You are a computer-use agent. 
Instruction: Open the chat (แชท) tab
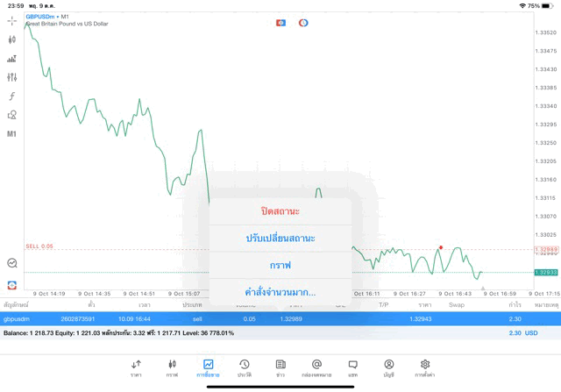[352, 367]
